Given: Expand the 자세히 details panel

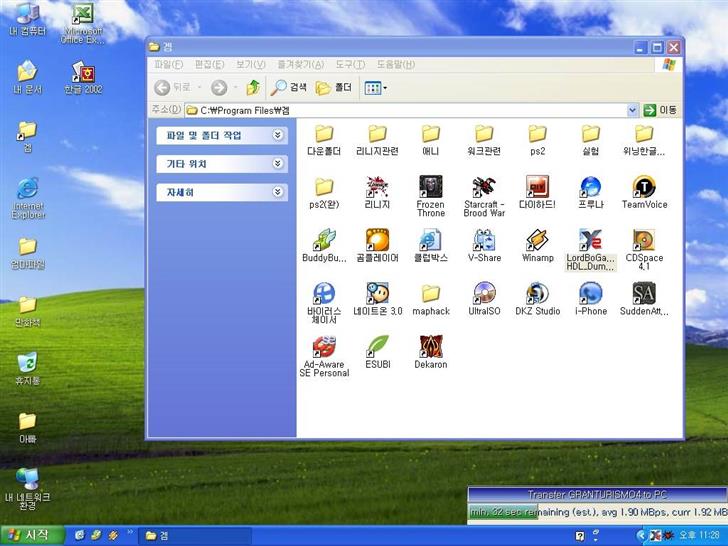Looking at the screenshot, I should point(222,192).
